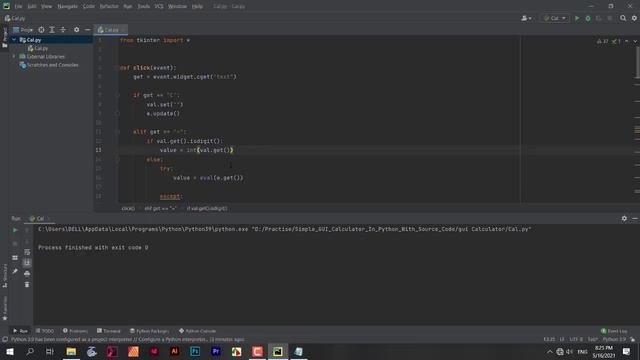Select the nested Cal.py file in tree
This screenshot has width=640, height=360.
pyautogui.click(x=38, y=48)
